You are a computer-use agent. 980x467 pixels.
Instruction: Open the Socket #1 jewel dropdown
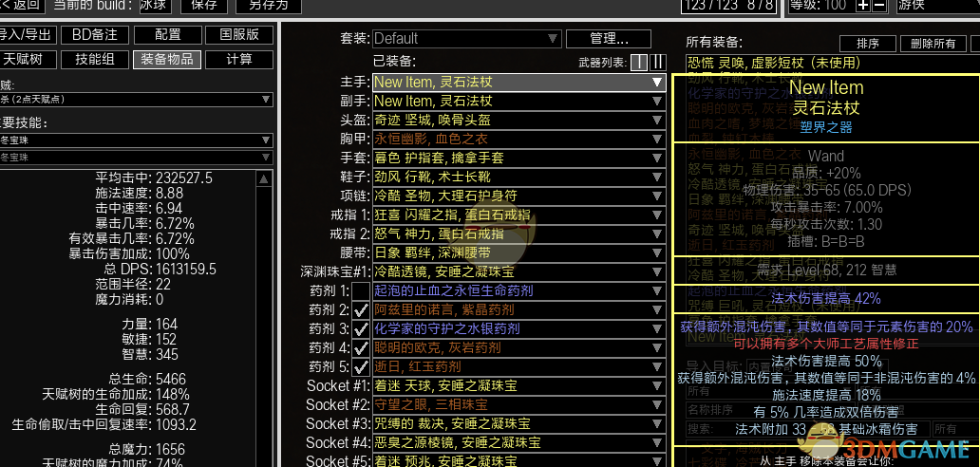[519, 385]
